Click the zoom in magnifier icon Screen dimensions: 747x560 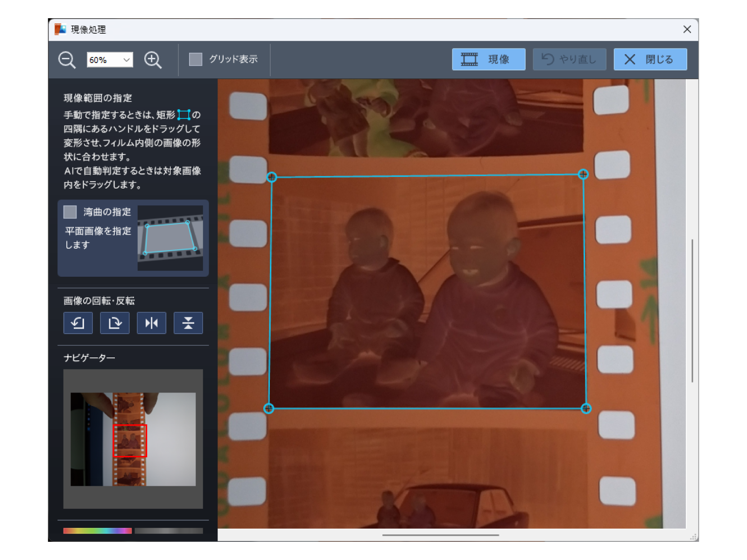tap(153, 60)
